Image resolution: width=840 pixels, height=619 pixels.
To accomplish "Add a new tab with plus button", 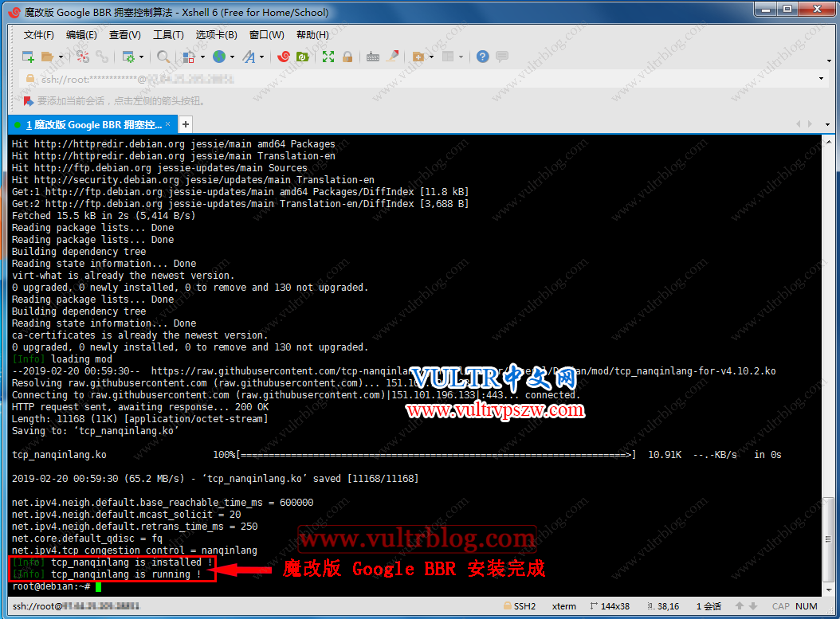I will click(x=186, y=124).
